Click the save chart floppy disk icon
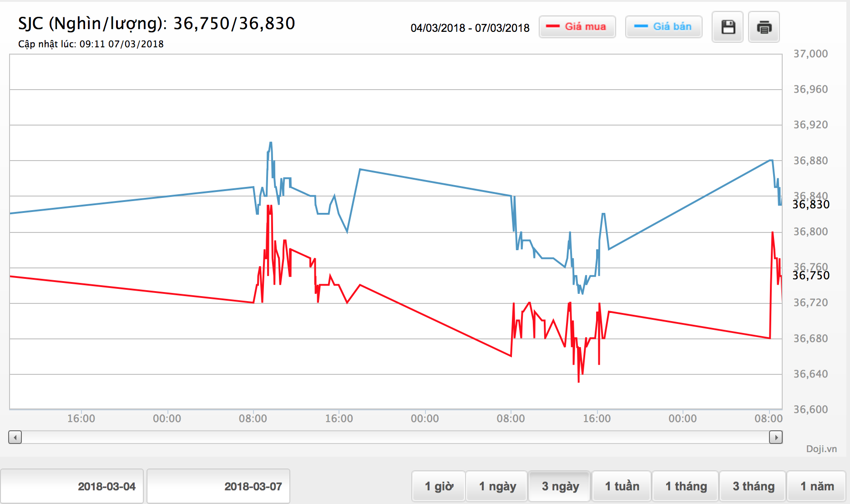This screenshot has height=504, width=850. [x=728, y=27]
